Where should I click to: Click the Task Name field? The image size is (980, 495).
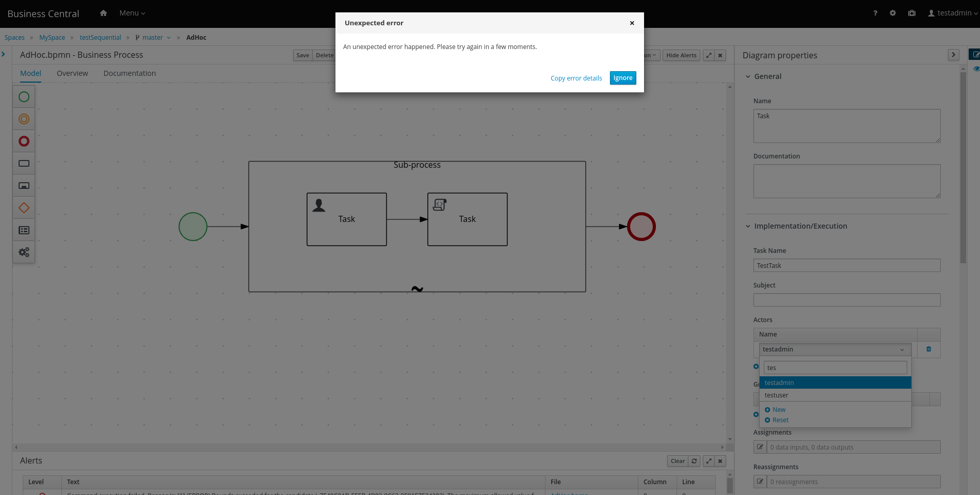click(847, 265)
